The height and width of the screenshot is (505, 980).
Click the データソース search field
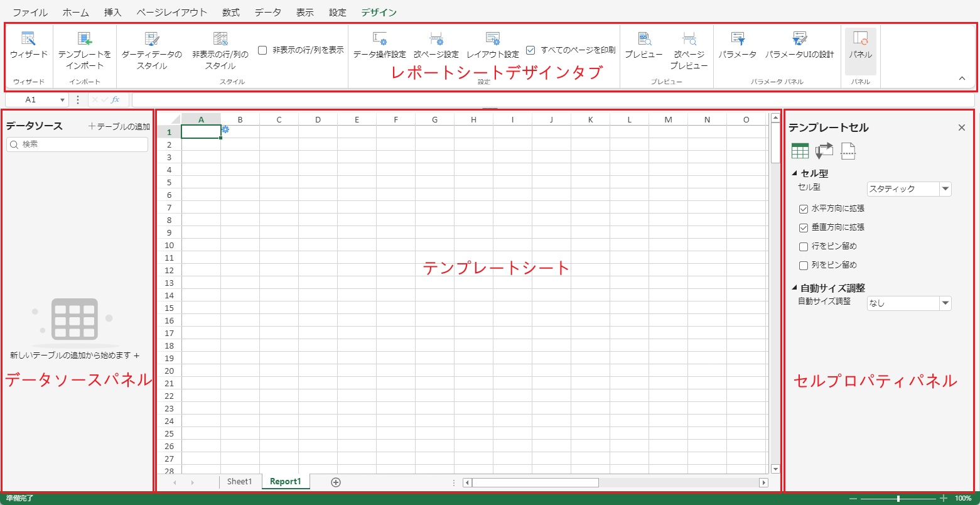[x=77, y=144]
